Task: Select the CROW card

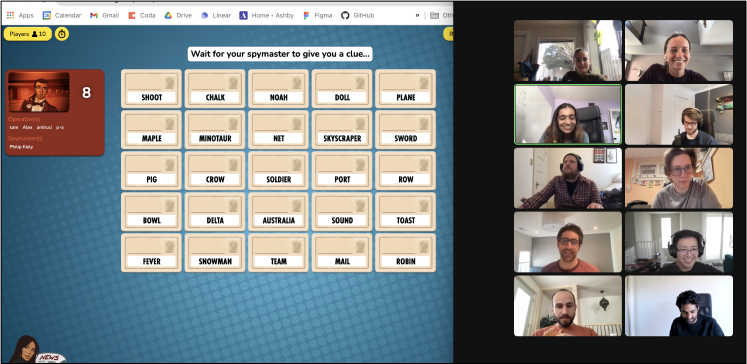Action: point(215,171)
